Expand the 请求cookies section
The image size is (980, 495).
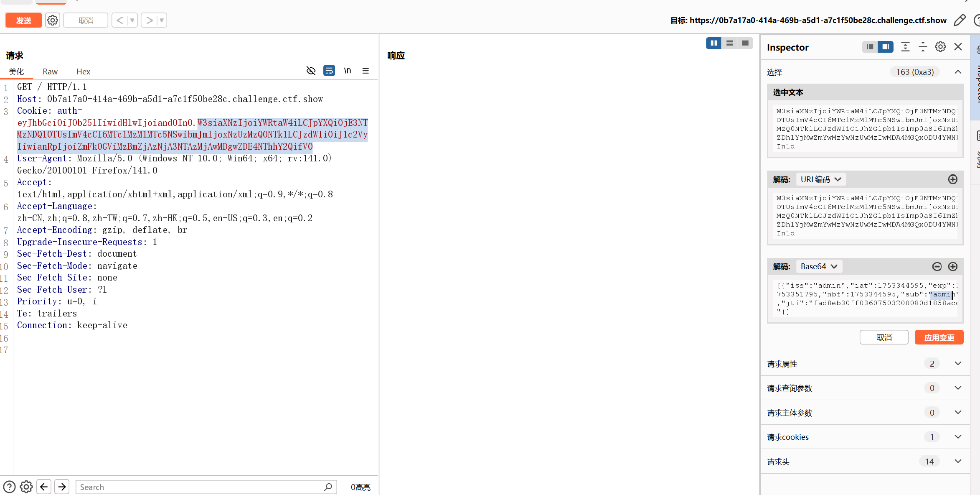958,436
